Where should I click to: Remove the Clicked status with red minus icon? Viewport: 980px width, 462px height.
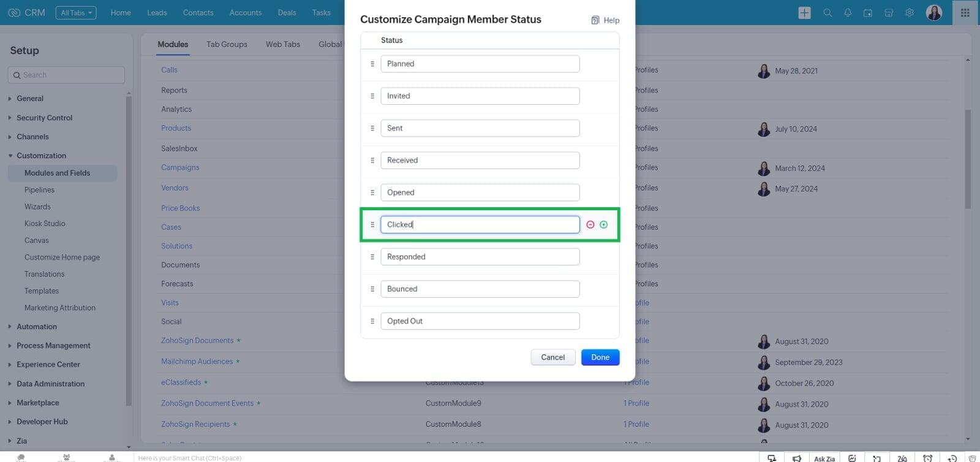tap(590, 225)
